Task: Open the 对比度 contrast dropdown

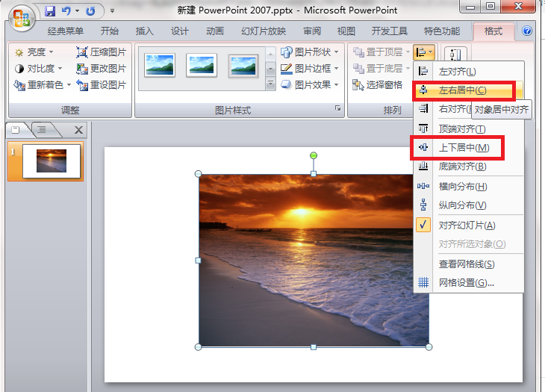Action: [x=38, y=69]
